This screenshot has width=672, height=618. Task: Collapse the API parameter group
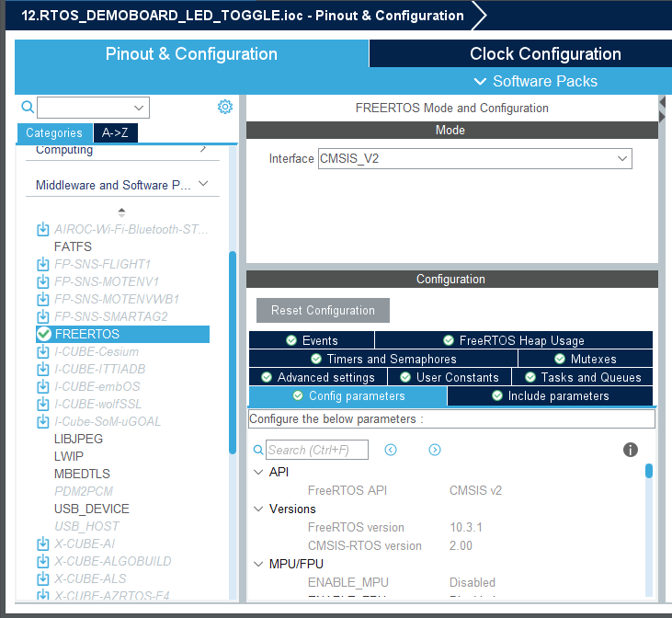point(258,472)
